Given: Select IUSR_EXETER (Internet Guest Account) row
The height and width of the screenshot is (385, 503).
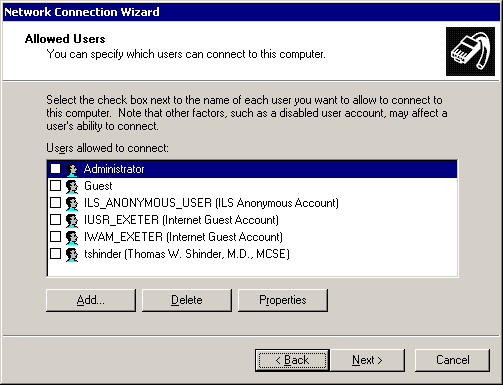Looking at the screenshot, I should (x=181, y=220).
